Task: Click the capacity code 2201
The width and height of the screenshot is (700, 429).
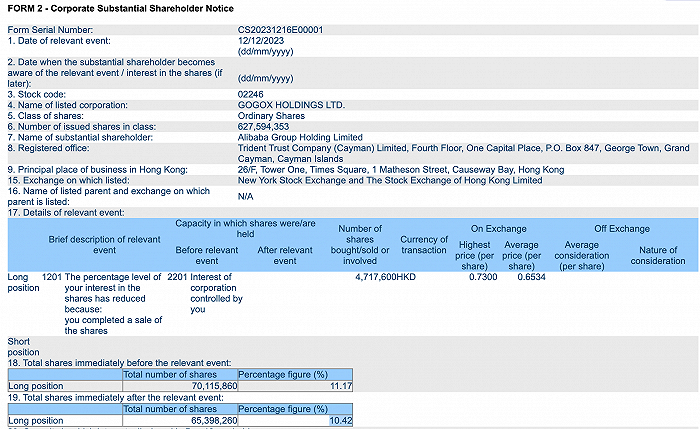Action: tap(177, 277)
